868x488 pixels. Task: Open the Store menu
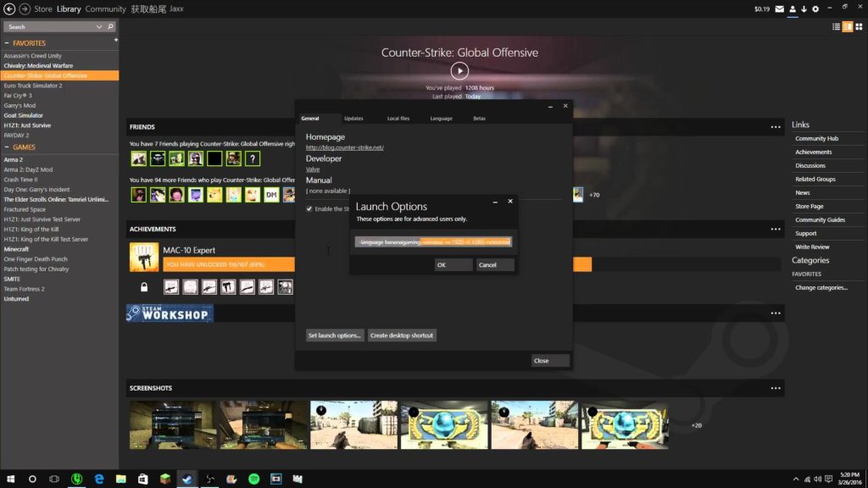click(x=42, y=8)
